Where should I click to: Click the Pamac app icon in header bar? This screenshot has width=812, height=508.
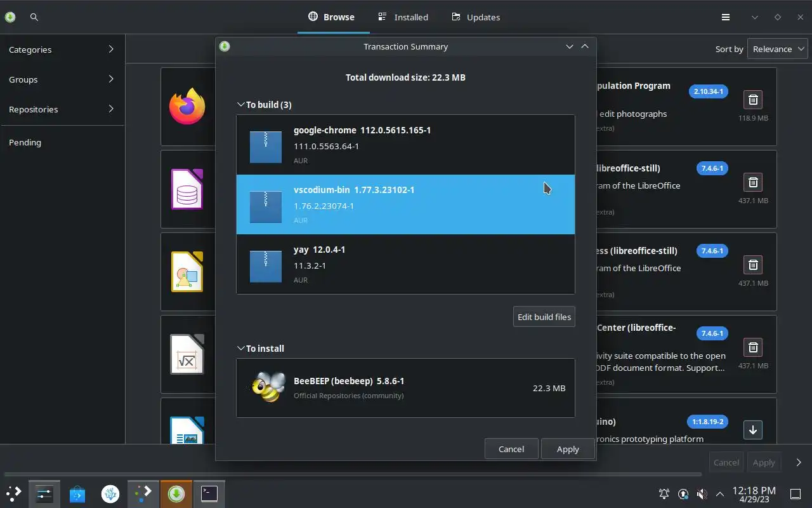(x=10, y=17)
